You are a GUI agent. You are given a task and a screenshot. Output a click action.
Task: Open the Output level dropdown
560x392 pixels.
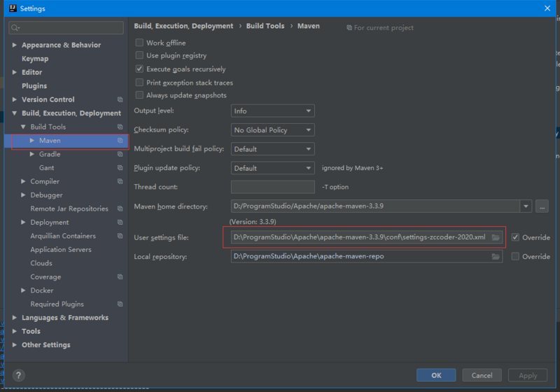[273, 111]
